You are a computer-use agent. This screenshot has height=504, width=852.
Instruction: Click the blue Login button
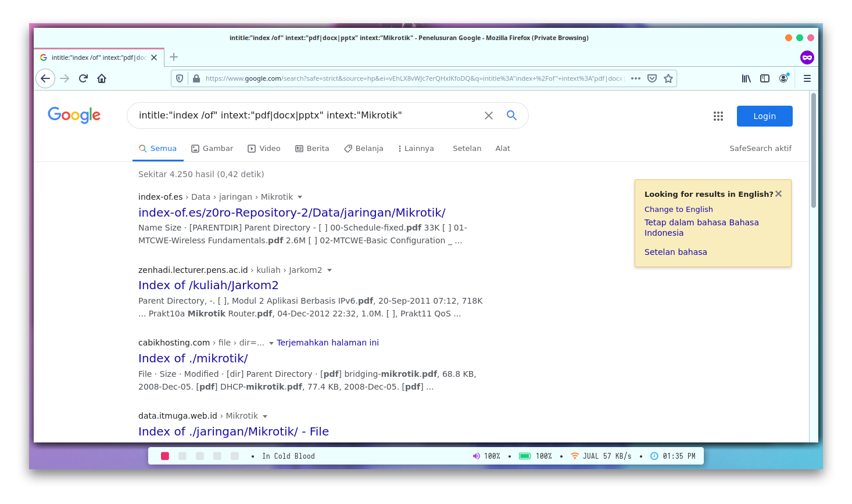764,116
